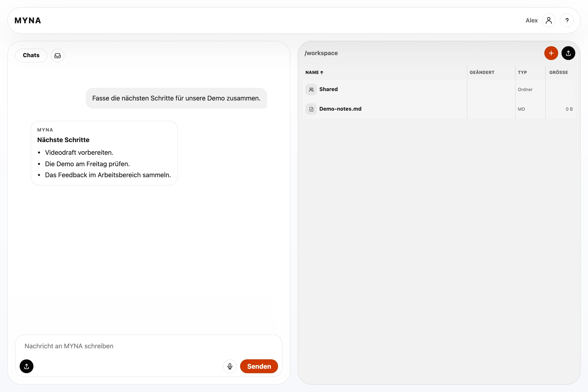This screenshot has height=392, width=588.
Task: Click the /workspace path breadcrumb
Action: 321,53
